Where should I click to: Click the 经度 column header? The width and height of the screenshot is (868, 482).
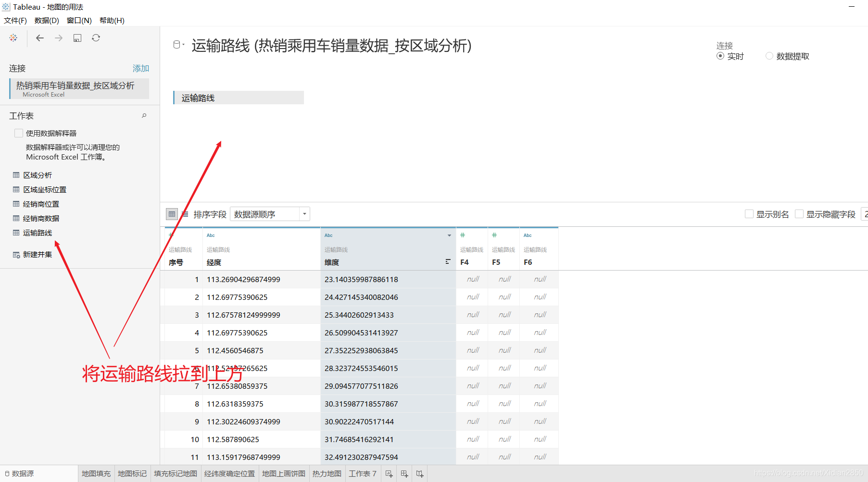click(x=214, y=262)
